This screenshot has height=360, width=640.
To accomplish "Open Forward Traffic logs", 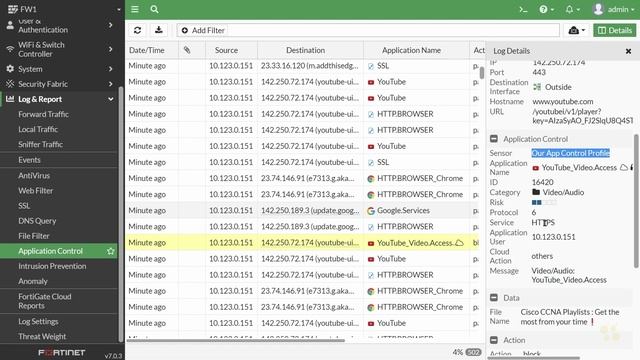I will point(43,114).
